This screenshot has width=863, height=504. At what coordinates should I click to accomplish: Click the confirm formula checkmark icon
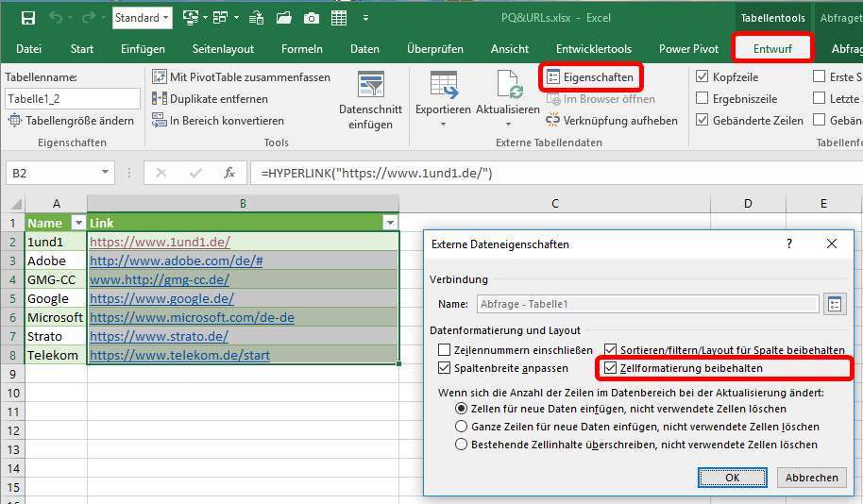[195, 174]
